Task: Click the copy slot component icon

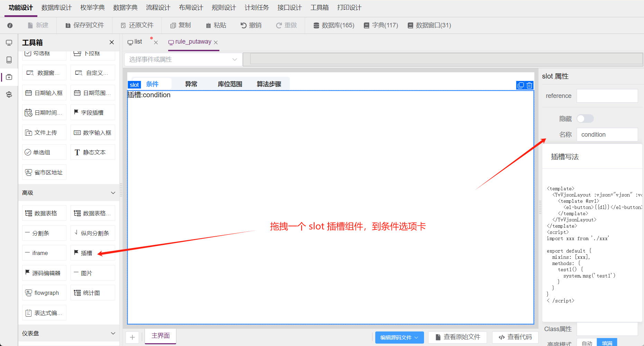Action: tap(521, 85)
